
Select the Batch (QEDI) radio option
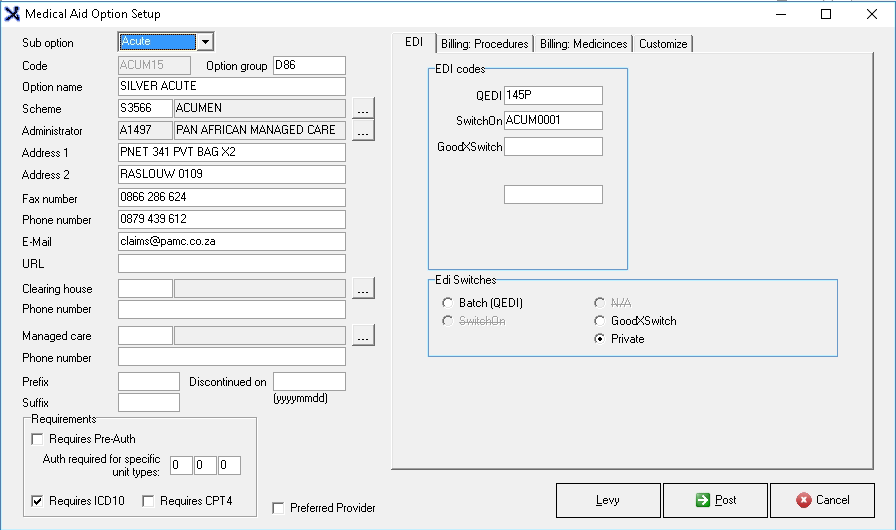coord(447,303)
